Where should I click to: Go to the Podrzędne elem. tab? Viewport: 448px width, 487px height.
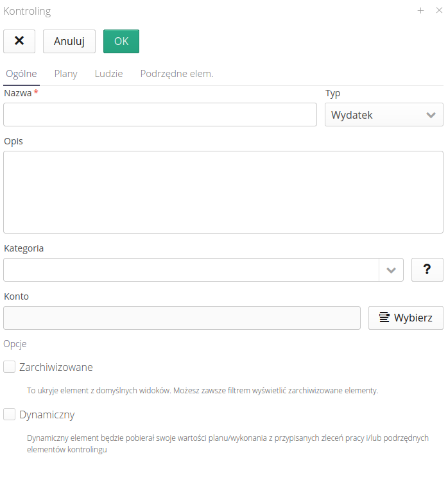(177, 74)
